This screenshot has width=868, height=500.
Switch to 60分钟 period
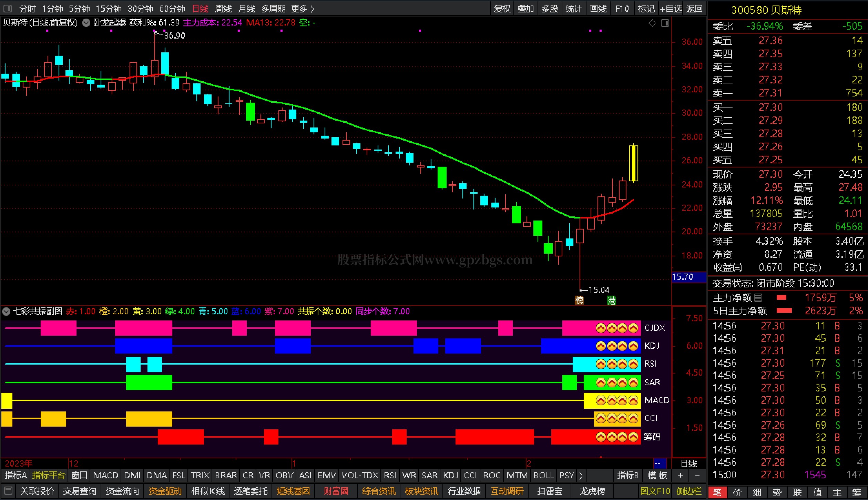coord(172,9)
